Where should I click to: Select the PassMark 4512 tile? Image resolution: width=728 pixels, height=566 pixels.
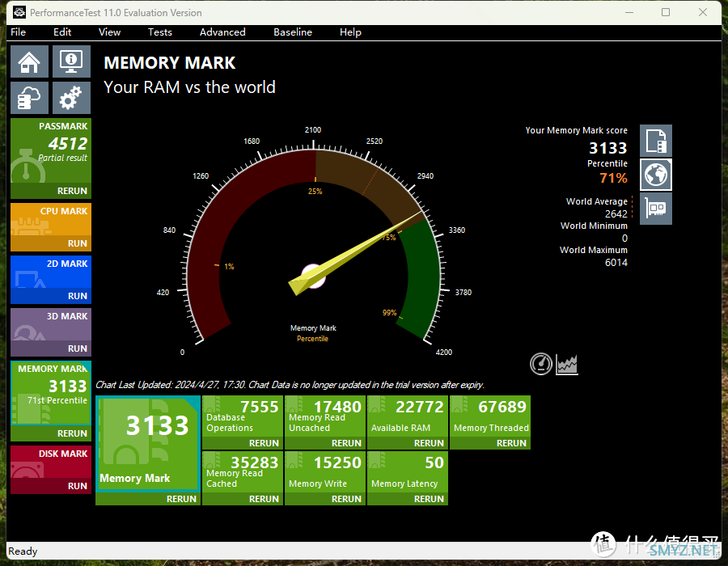[x=51, y=150]
